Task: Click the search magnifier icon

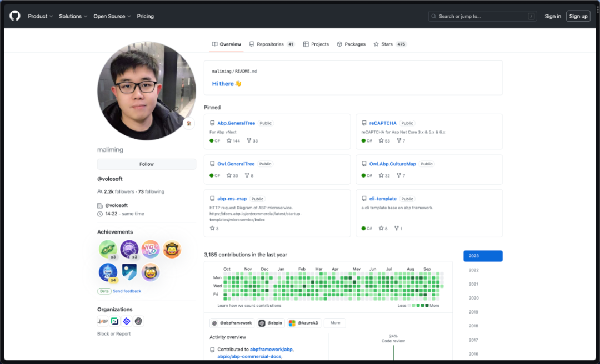Action: (x=433, y=17)
